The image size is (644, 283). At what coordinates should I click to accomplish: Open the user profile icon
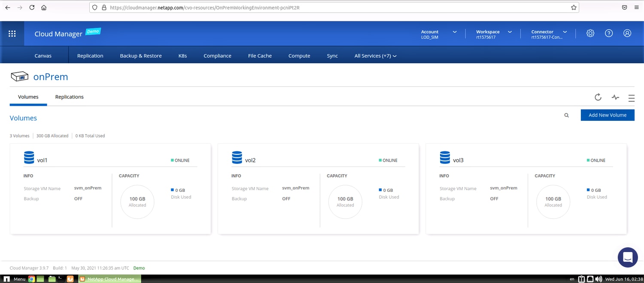coord(627,34)
